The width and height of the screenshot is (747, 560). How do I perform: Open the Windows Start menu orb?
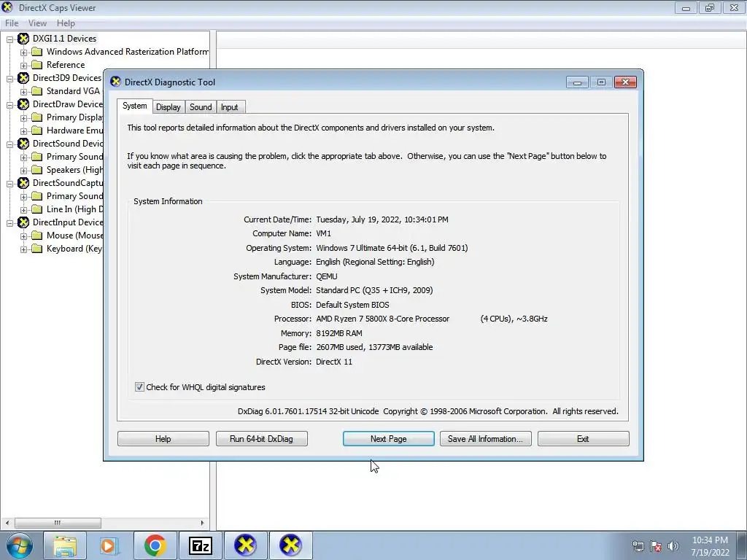(20, 545)
